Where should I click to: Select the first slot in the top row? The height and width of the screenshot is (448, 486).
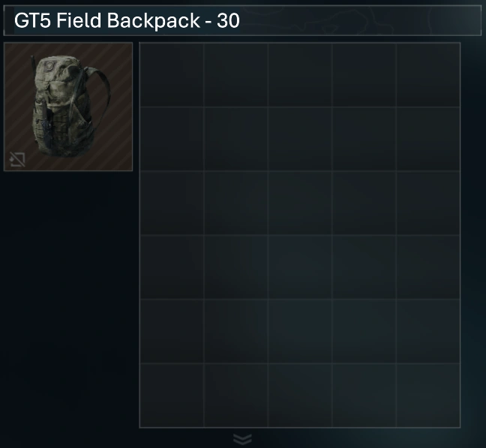172,75
